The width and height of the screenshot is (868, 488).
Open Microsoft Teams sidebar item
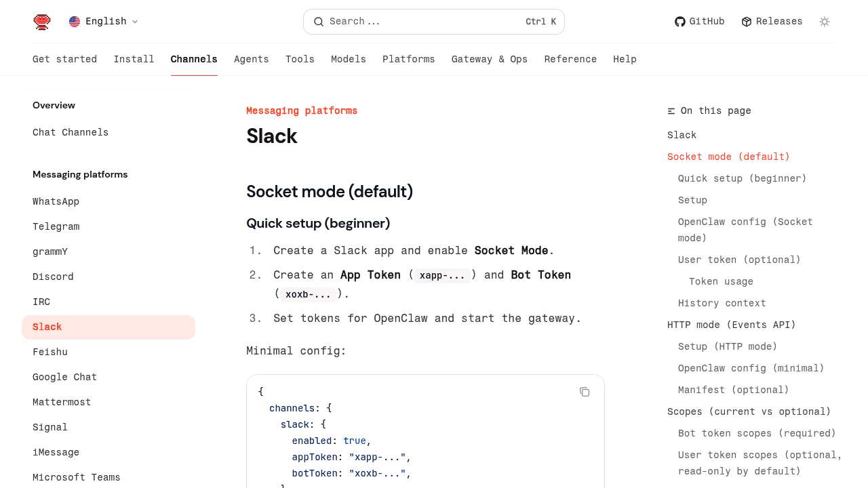(x=76, y=477)
